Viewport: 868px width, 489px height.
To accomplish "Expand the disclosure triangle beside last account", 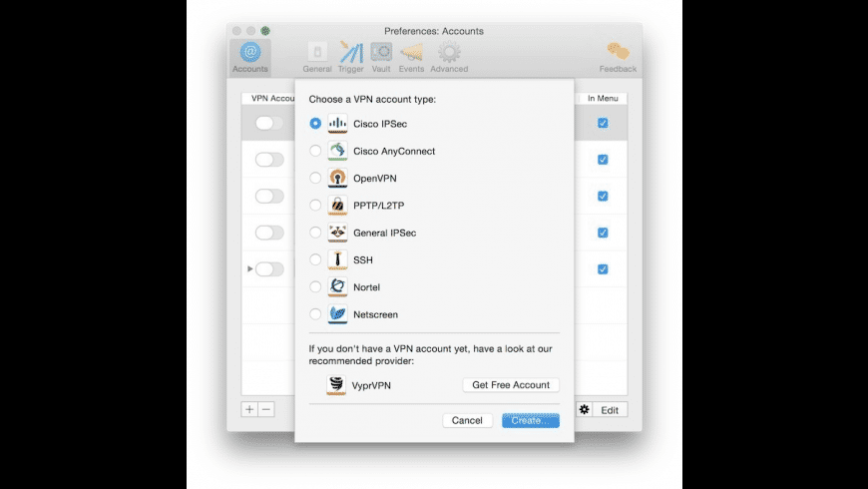I will 250,268.
